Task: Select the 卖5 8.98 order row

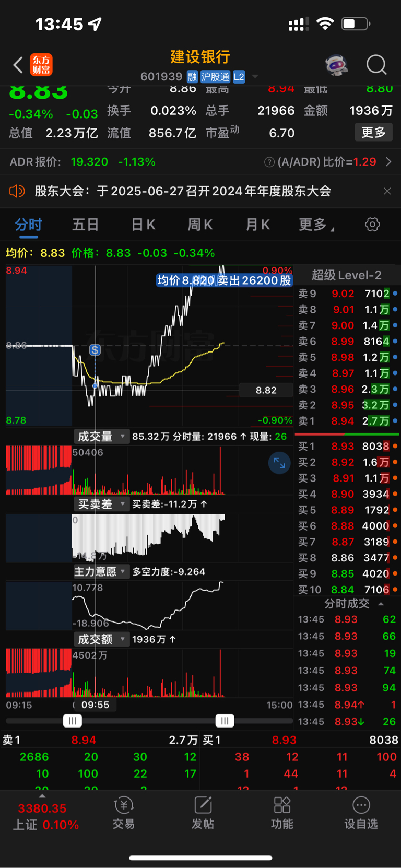Action: [348, 357]
